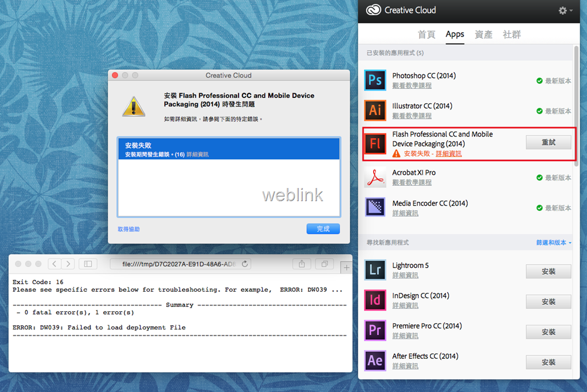Go forward in the browser log window
Image resolution: width=587 pixels, height=392 pixels.
pyautogui.click(x=68, y=264)
